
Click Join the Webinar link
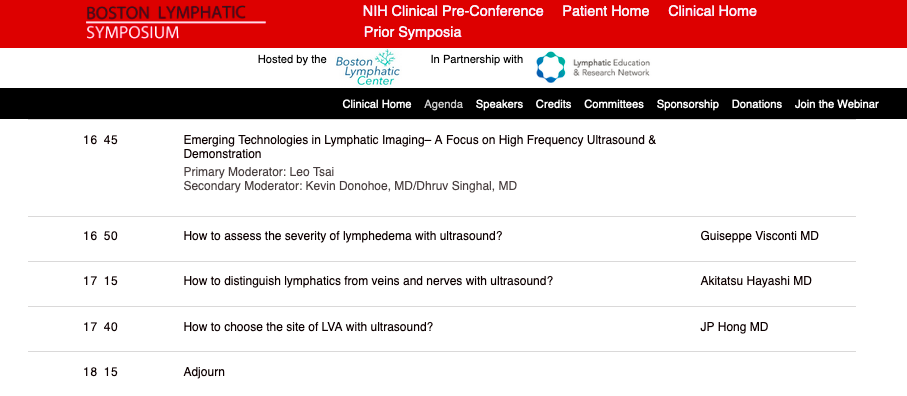pyautogui.click(x=836, y=104)
